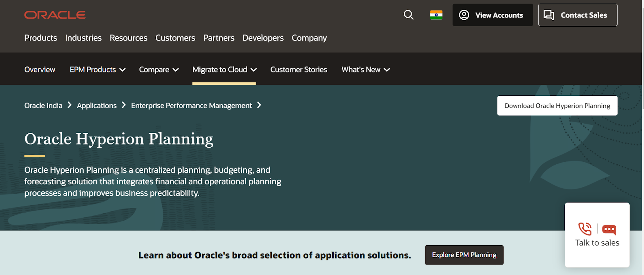Click the Contact Sales button
The image size is (644, 275).
[578, 15]
